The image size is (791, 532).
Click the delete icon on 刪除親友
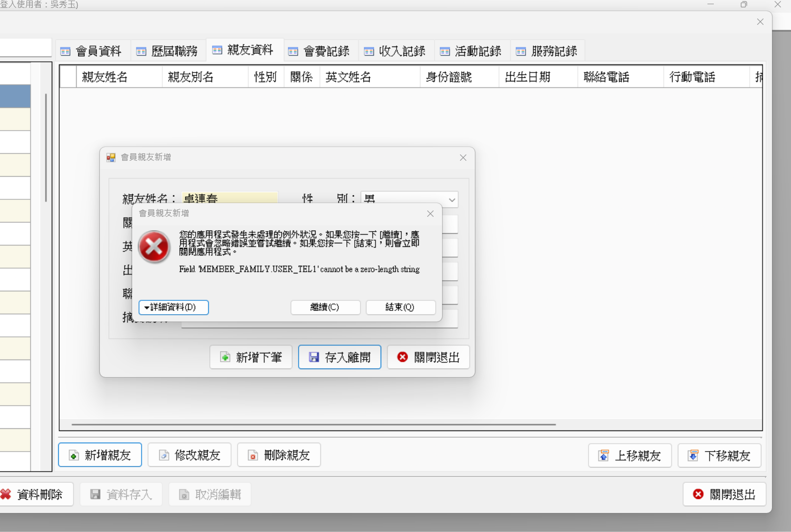coord(252,455)
